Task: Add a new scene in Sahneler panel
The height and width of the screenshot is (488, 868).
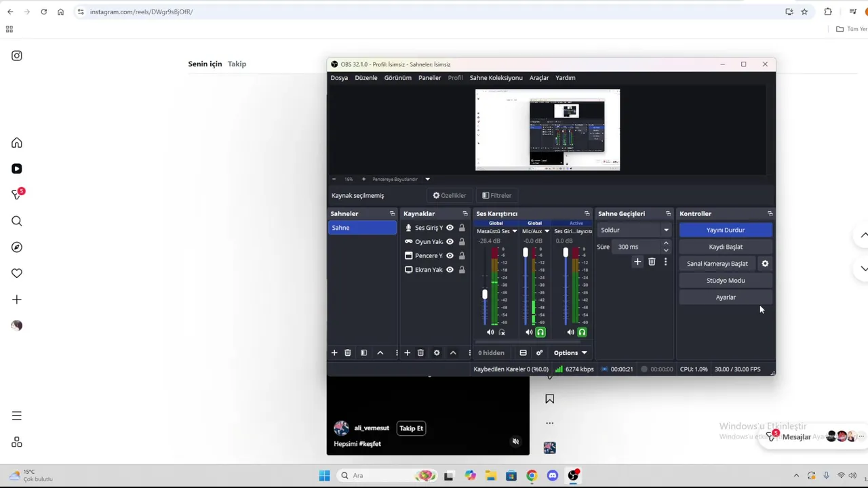Action: click(334, 352)
